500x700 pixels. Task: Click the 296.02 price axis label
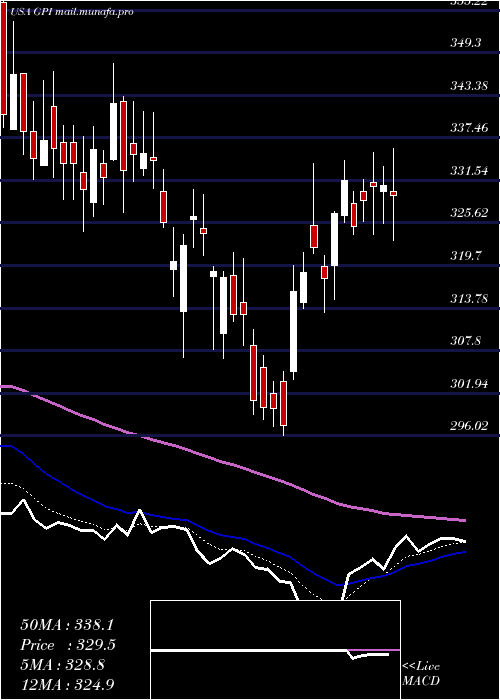point(469,426)
